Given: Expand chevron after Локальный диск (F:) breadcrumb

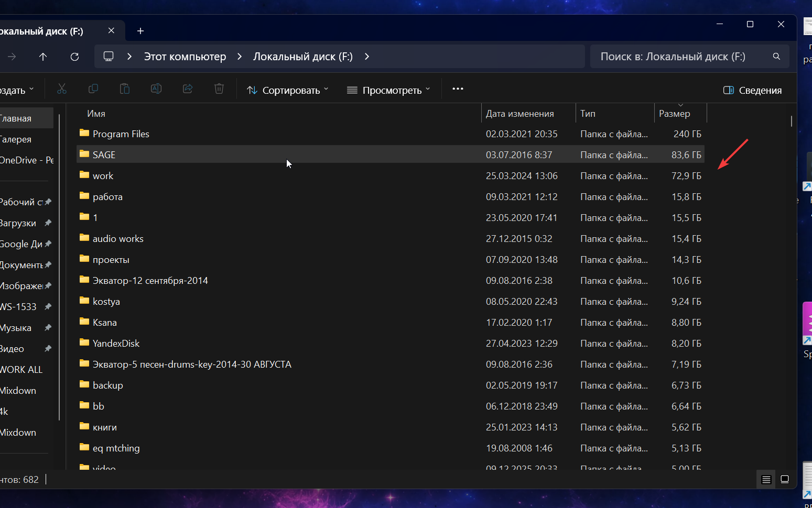Looking at the screenshot, I should (367, 57).
